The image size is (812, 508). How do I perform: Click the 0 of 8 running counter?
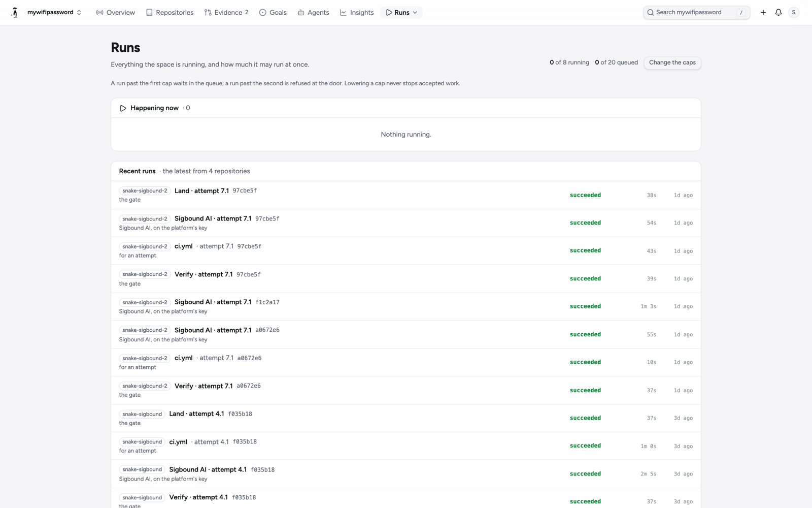(x=569, y=62)
